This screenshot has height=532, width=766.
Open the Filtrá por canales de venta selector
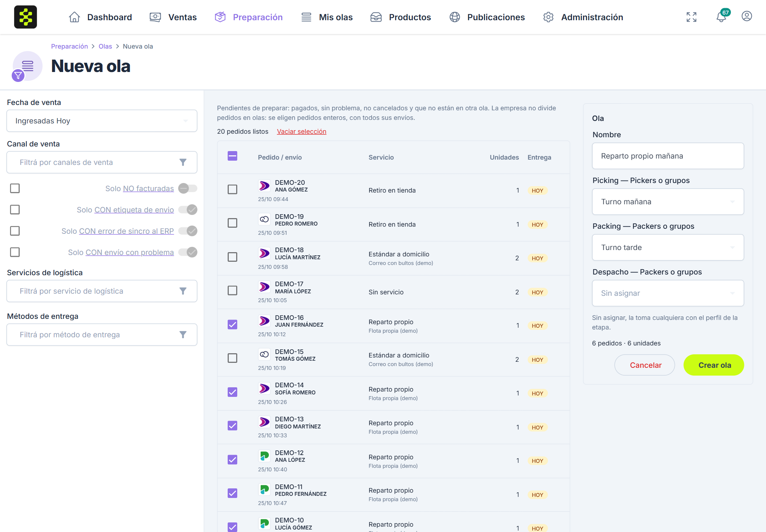click(x=102, y=162)
